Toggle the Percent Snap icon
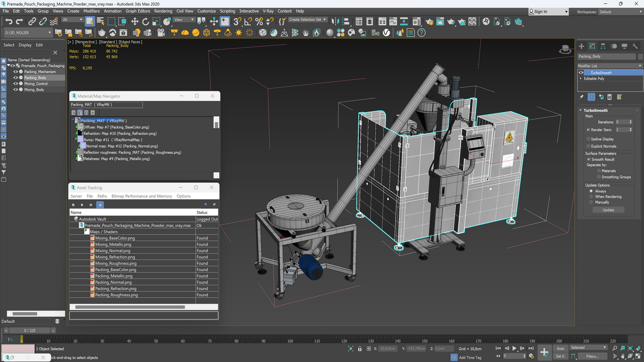644x362 pixels. pos(259,22)
